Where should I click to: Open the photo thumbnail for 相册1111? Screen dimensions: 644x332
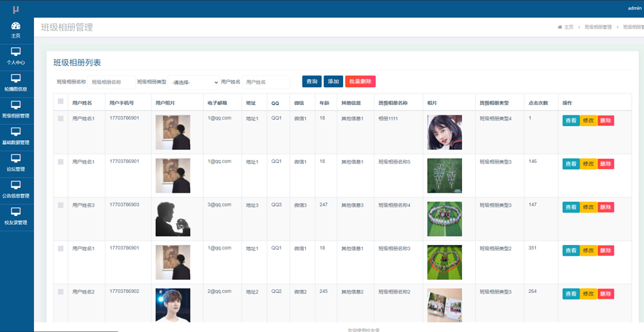pyautogui.click(x=444, y=132)
